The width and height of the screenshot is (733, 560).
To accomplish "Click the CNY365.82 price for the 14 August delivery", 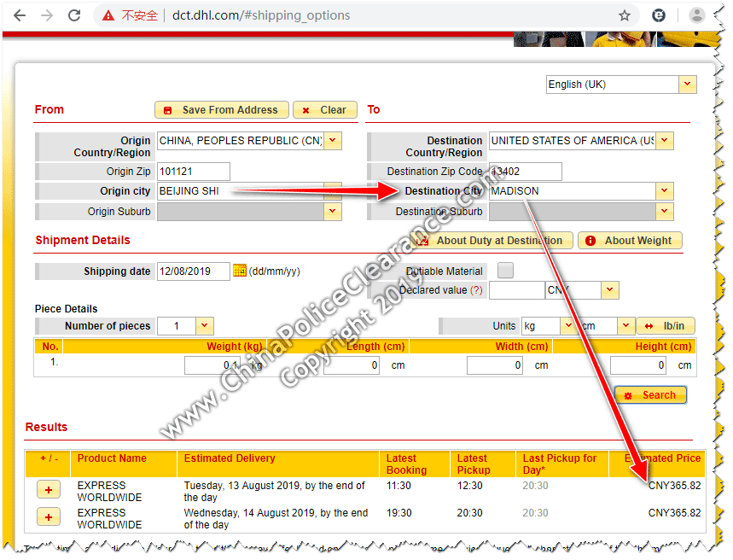I will click(675, 513).
